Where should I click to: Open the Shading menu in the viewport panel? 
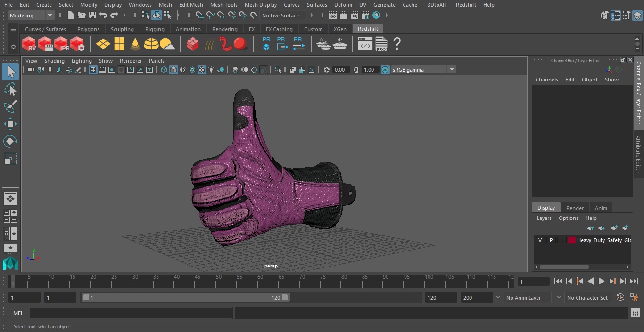click(54, 61)
